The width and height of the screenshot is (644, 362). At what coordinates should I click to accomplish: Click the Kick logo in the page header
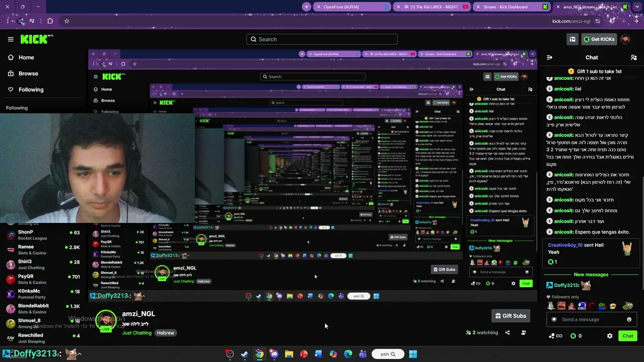(37, 39)
